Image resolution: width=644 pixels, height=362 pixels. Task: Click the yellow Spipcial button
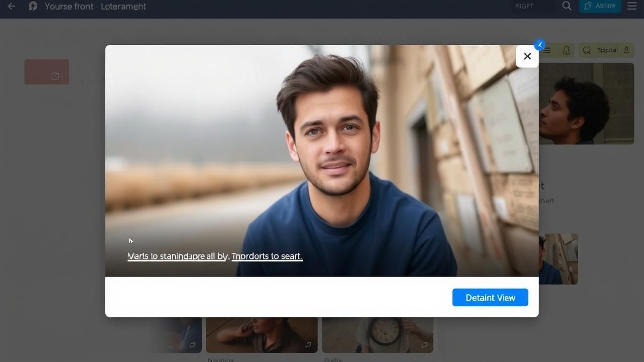[606, 50]
